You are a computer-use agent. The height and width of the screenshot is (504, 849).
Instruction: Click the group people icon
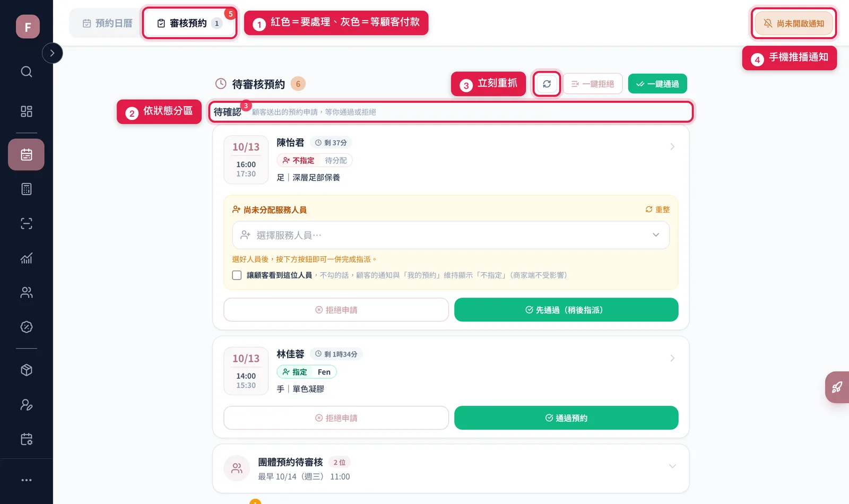point(237,468)
